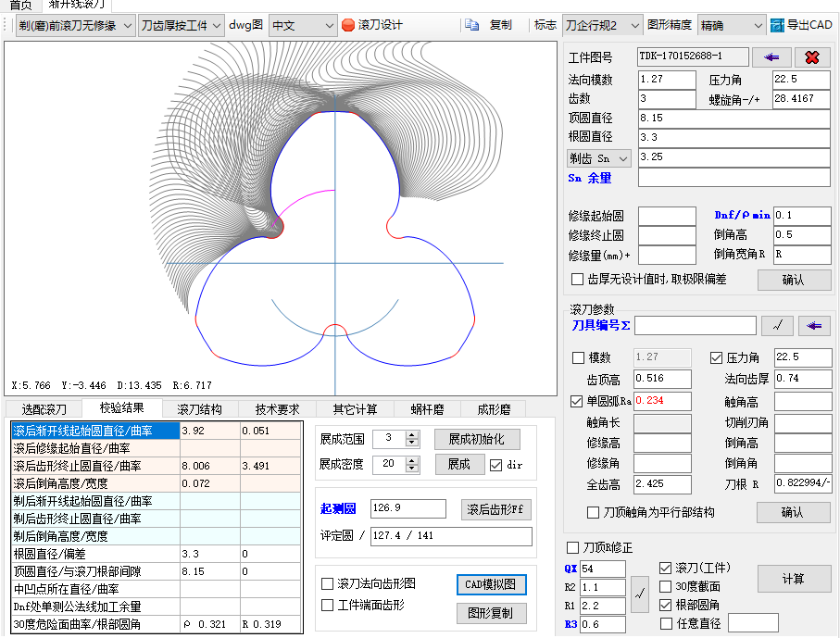Click checkmark button next to 刀具编号 field
This screenshot has width=840, height=638.
[x=777, y=326]
